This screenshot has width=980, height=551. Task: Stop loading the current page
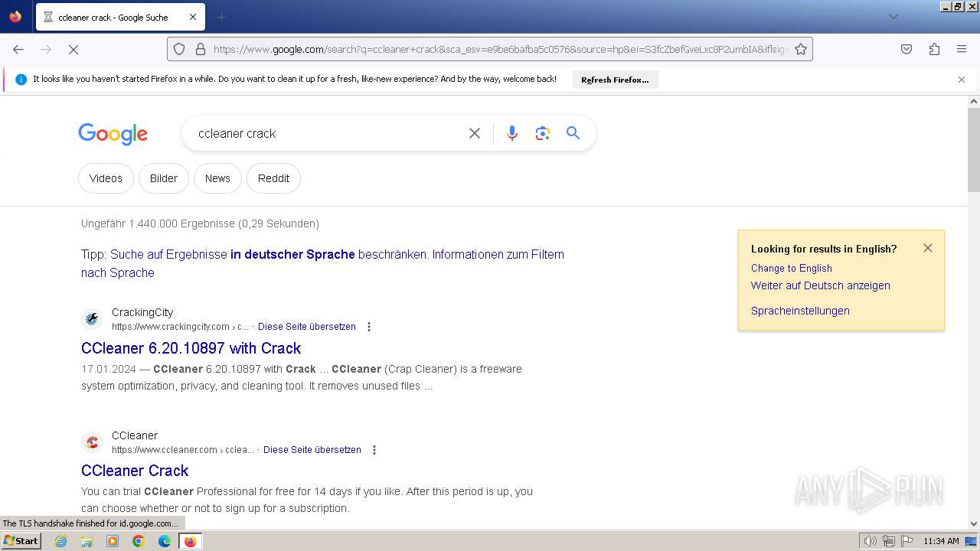point(73,49)
